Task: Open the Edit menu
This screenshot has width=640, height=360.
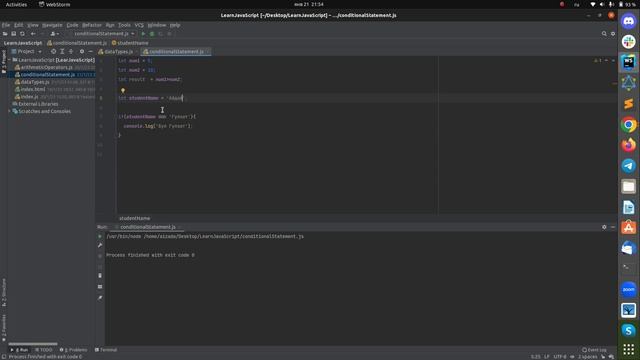Action: click(x=19, y=25)
